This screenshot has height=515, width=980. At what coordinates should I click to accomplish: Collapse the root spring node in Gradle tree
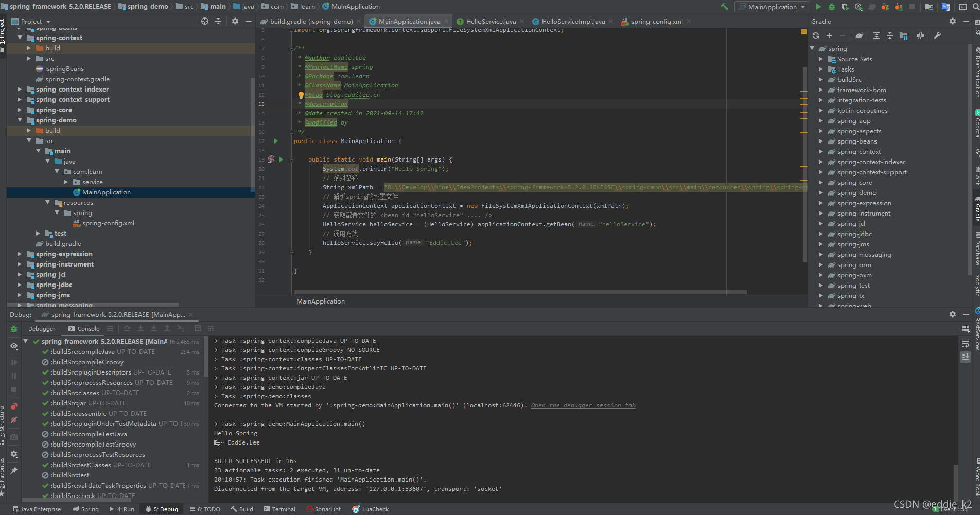click(x=812, y=48)
